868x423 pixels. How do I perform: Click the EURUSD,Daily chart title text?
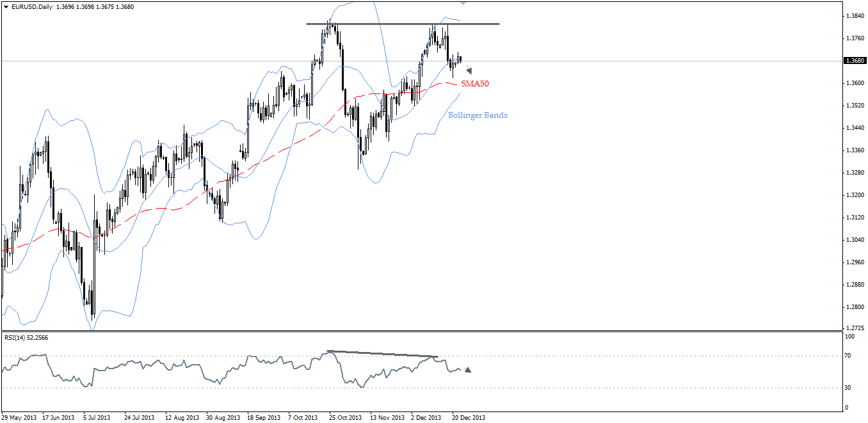(32, 6)
